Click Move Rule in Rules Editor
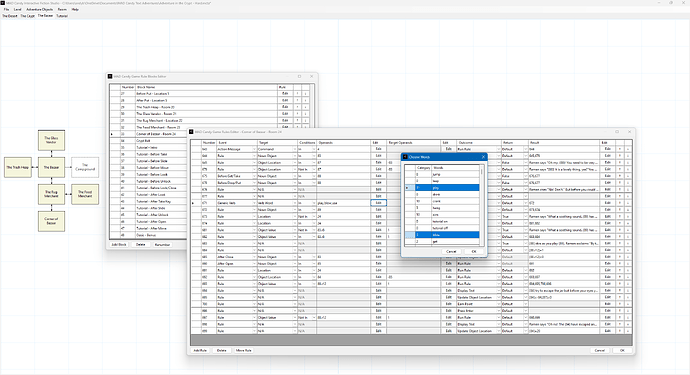690x375 pixels. [x=243, y=350]
